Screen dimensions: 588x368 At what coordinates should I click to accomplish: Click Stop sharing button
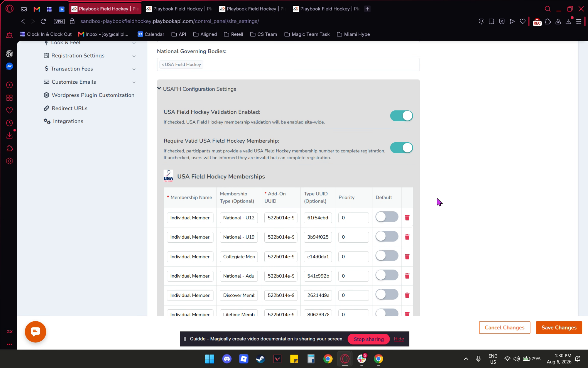pos(369,339)
